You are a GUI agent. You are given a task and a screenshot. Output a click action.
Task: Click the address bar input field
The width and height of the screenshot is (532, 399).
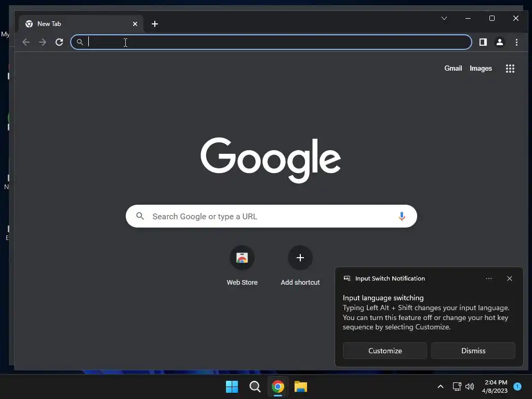point(271,42)
